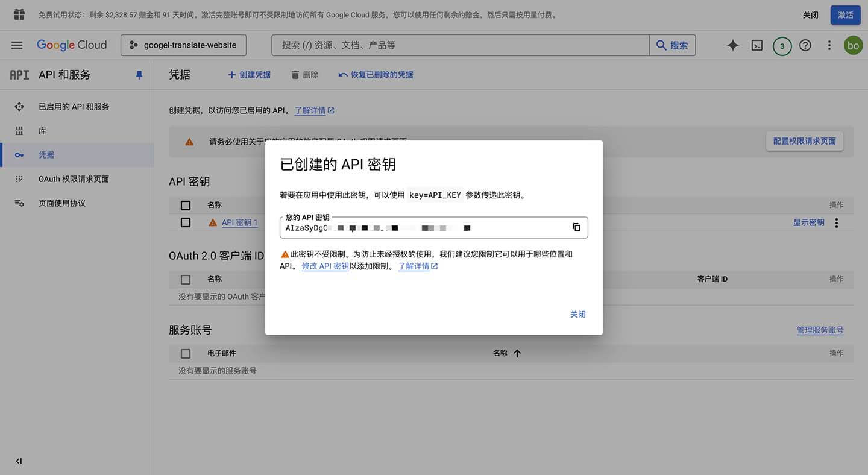Click the 电子邮件 column header
Image resolution: width=868 pixels, height=475 pixels.
222,353
